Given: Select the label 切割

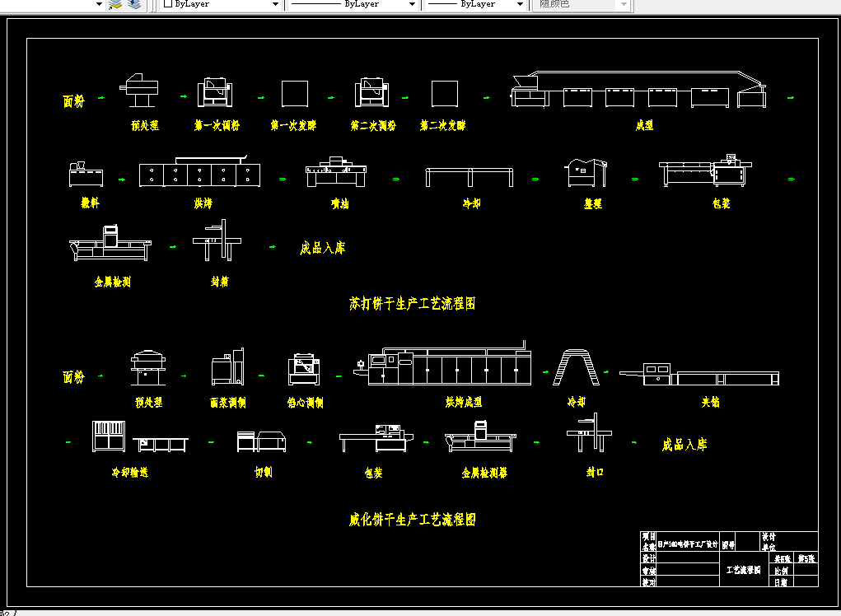Looking at the screenshot, I should (263, 473).
